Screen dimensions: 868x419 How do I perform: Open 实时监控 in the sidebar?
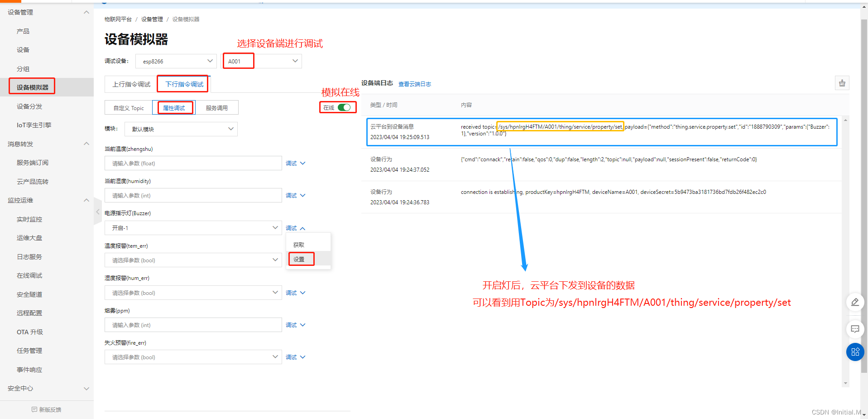pos(29,219)
